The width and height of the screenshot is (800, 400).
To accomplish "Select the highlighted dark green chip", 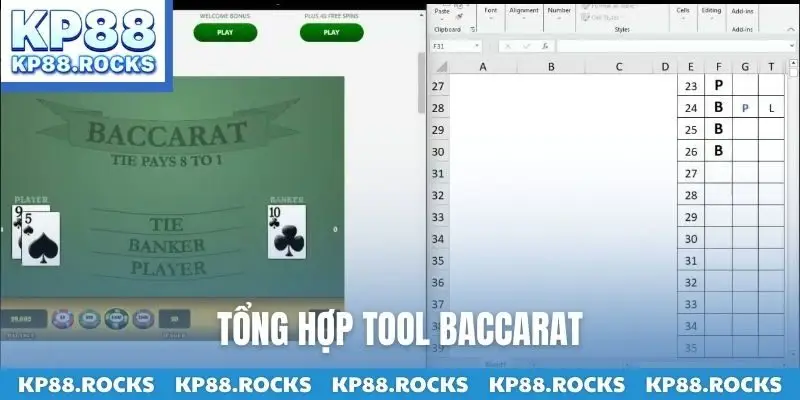I will coord(116,319).
